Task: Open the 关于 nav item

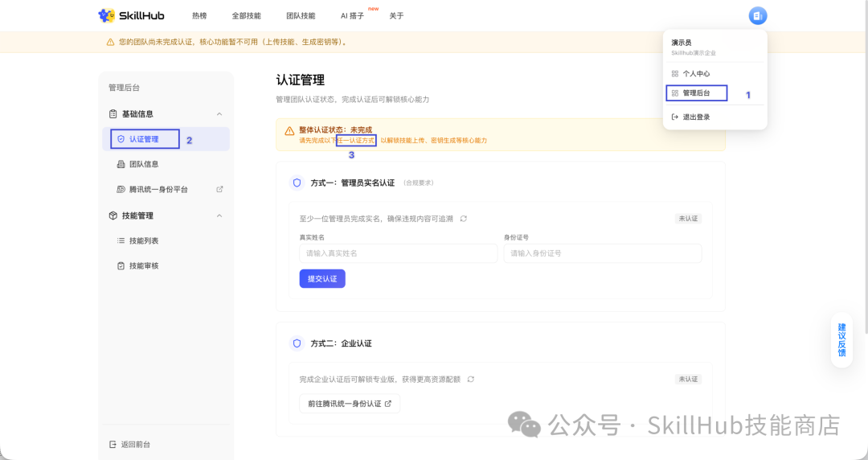Action: pyautogui.click(x=396, y=16)
